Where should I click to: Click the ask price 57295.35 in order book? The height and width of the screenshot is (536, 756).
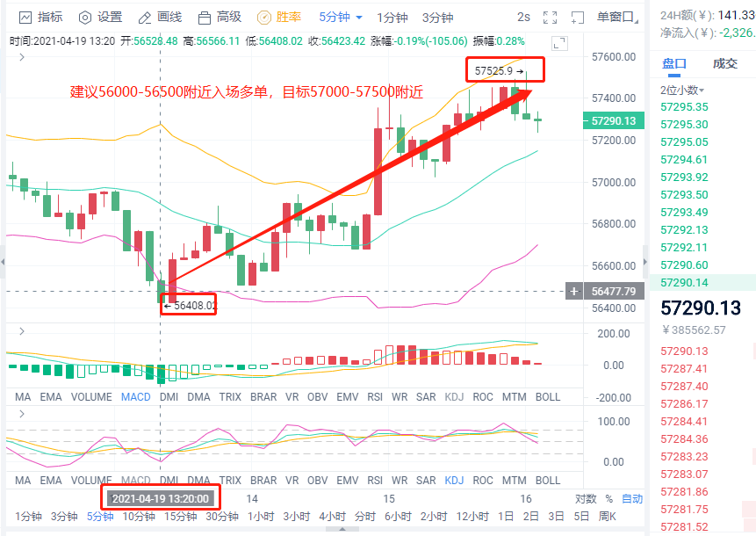coord(684,104)
